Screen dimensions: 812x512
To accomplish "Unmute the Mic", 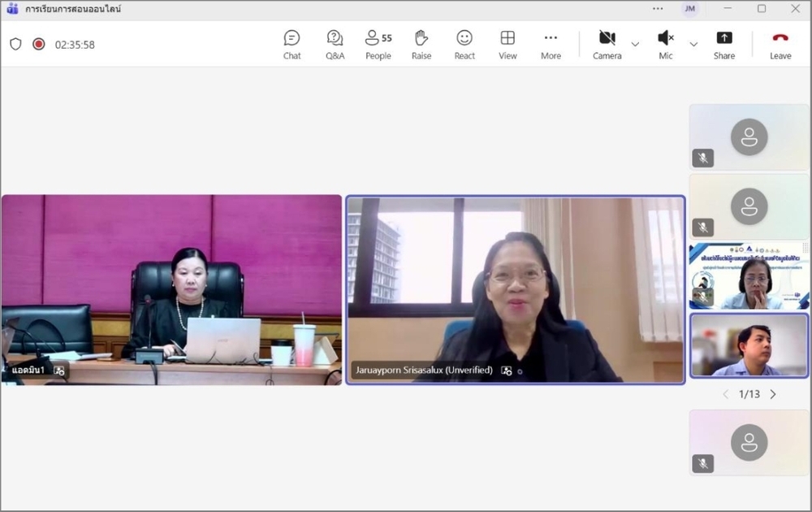I will coord(666,44).
